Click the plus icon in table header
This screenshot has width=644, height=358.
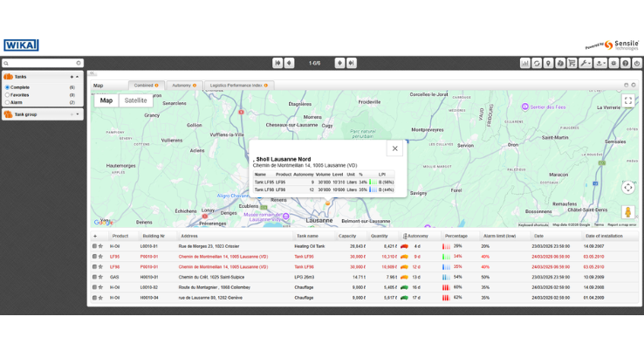click(95, 237)
